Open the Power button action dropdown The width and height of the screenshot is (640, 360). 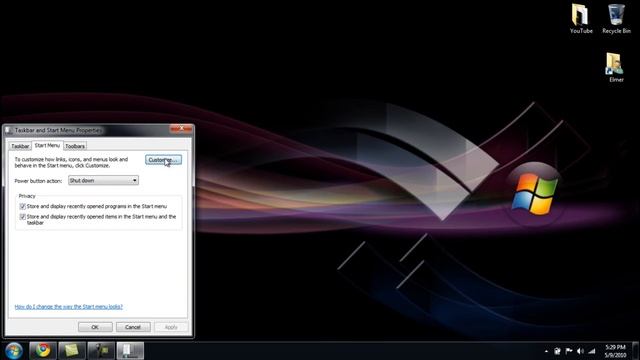pos(103,180)
